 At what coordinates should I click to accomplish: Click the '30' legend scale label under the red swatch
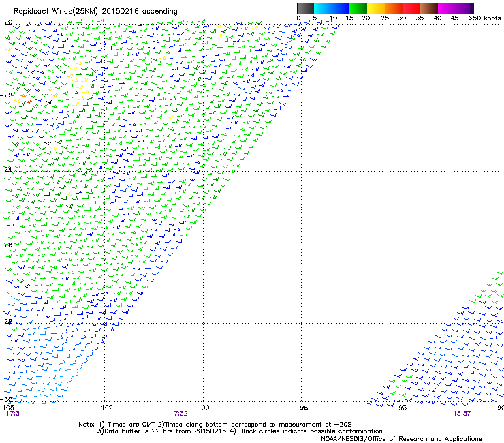(x=402, y=18)
